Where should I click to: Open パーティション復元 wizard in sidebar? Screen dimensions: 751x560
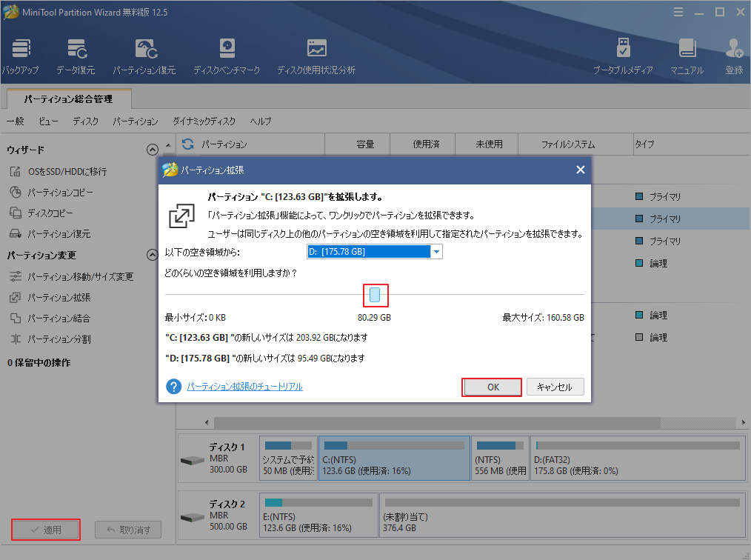coord(50,234)
